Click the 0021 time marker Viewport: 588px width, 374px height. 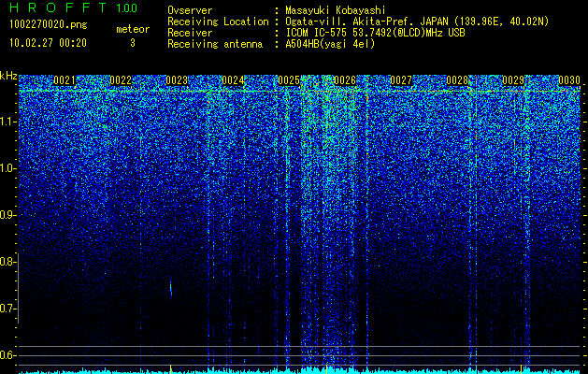pos(65,80)
